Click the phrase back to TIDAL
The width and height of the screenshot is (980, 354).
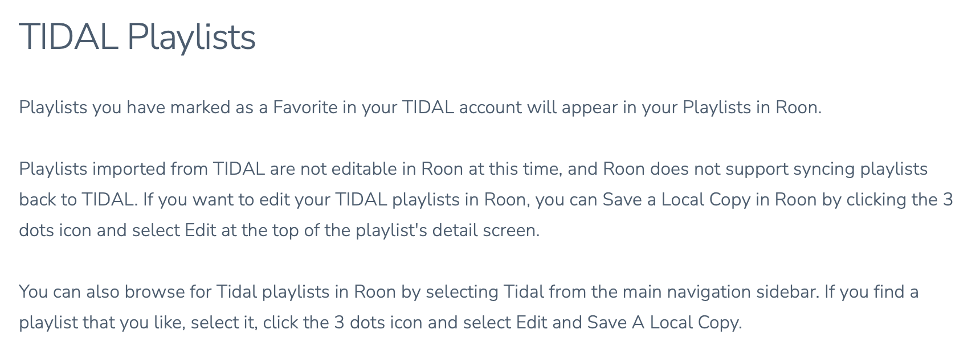(78, 200)
